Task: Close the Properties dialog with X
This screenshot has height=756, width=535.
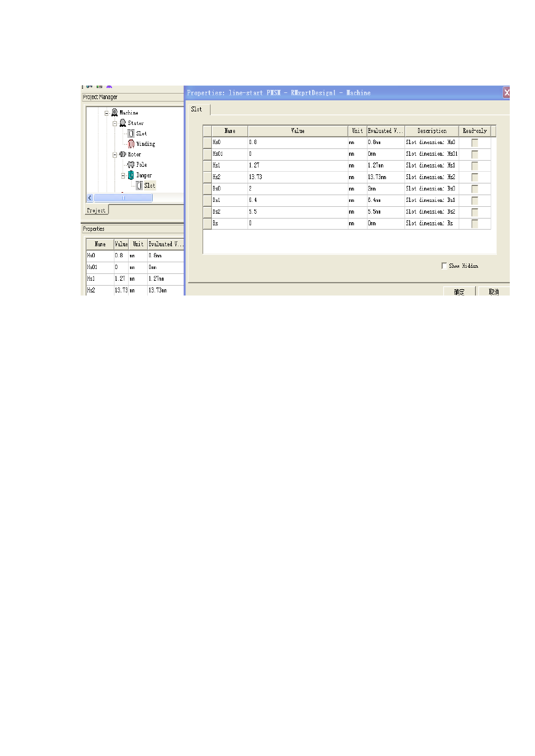Action: click(507, 93)
